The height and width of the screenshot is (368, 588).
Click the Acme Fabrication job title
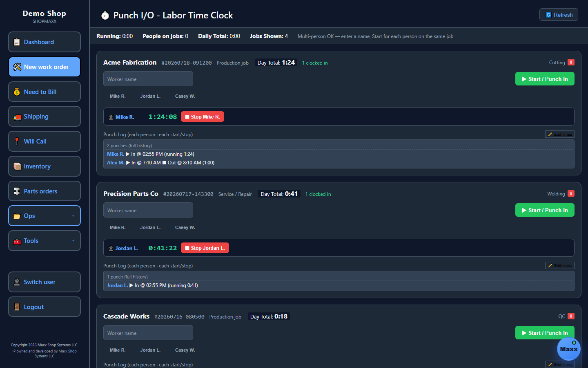130,63
